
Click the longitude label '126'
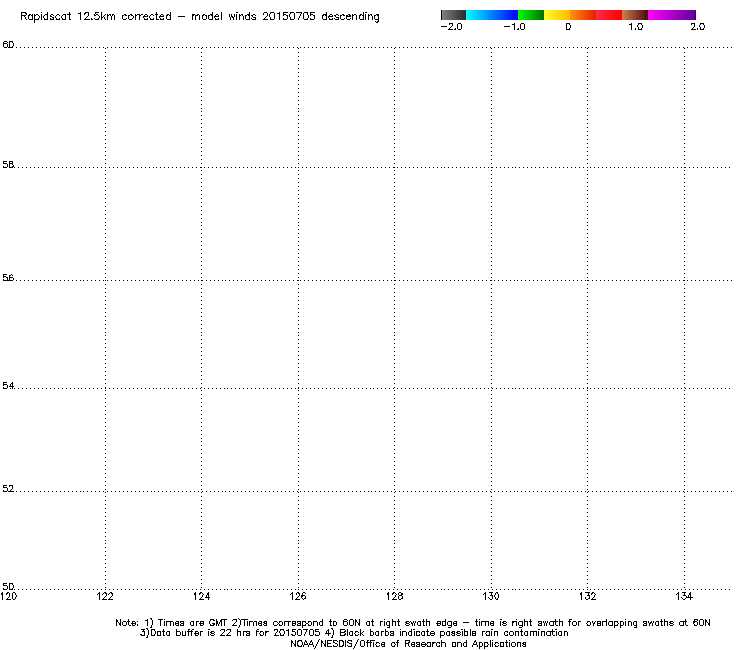point(298,597)
